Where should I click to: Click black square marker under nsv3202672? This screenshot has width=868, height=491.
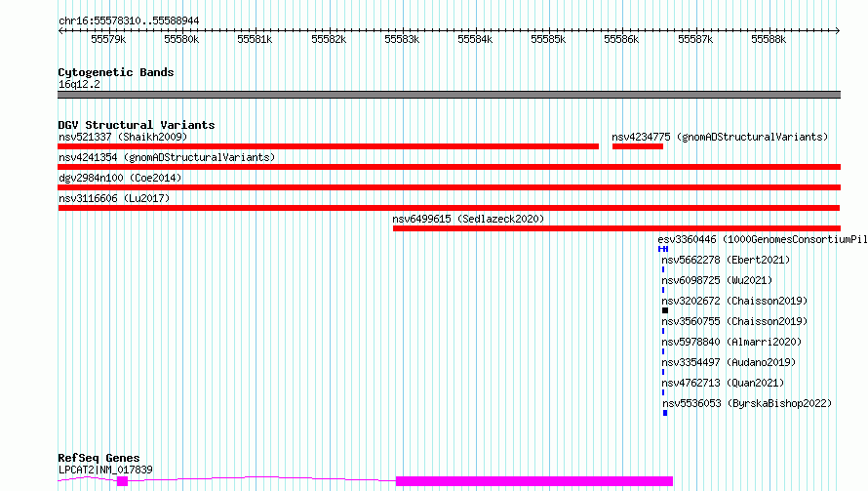(x=665, y=310)
